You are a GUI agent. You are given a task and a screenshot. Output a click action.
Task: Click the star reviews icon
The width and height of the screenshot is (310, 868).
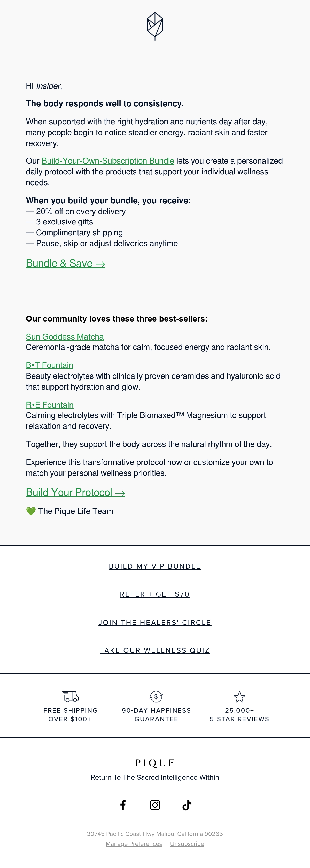point(239,696)
